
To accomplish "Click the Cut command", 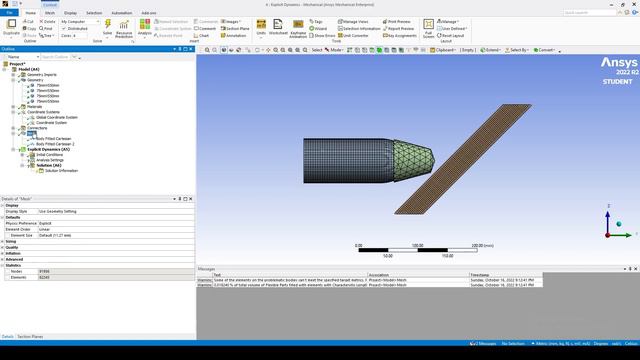I will pos(28,21).
